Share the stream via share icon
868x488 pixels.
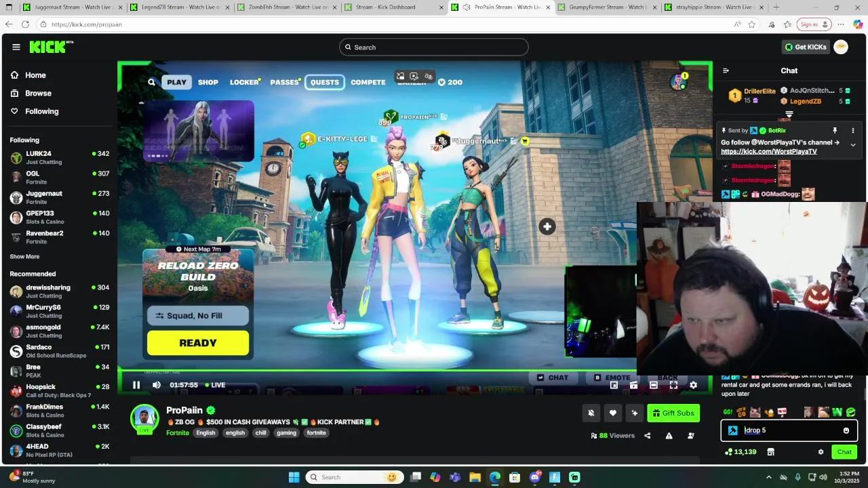click(x=647, y=436)
